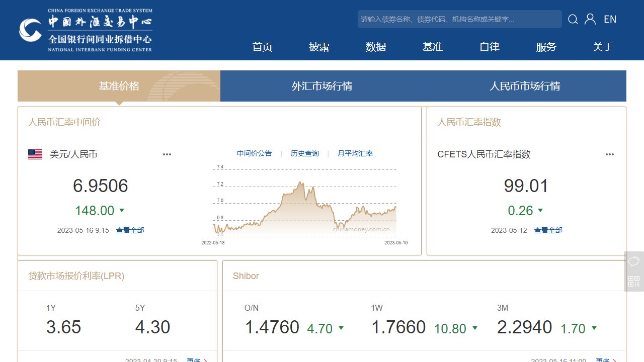Open the 历史查询 link
The height and width of the screenshot is (362, 644).
[x=305, y=153]
